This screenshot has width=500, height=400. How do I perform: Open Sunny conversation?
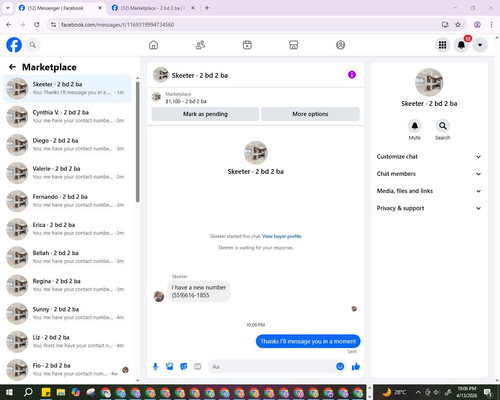(x=68, y=314)
